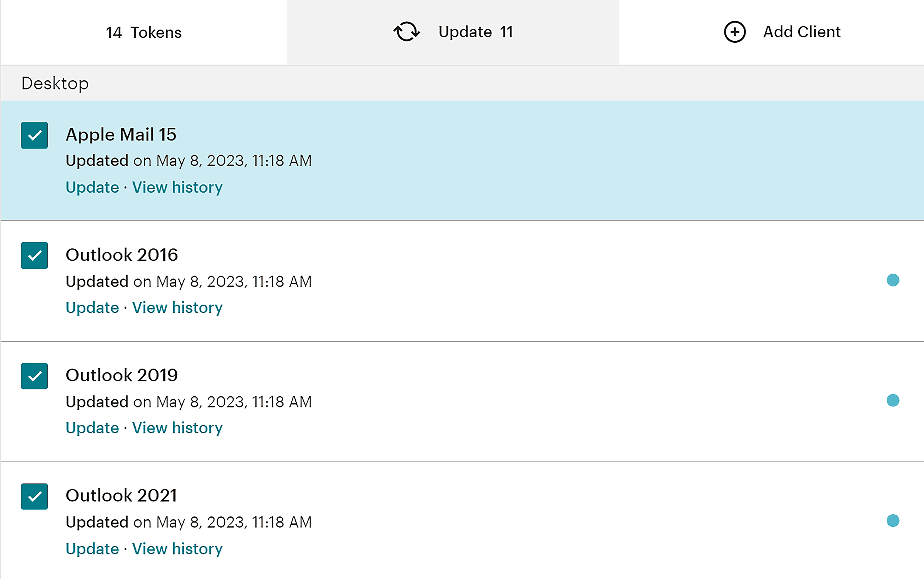924x579 pixels.
Task: Click the teal status dot for Outlook 2016
Action: [893, 281]
